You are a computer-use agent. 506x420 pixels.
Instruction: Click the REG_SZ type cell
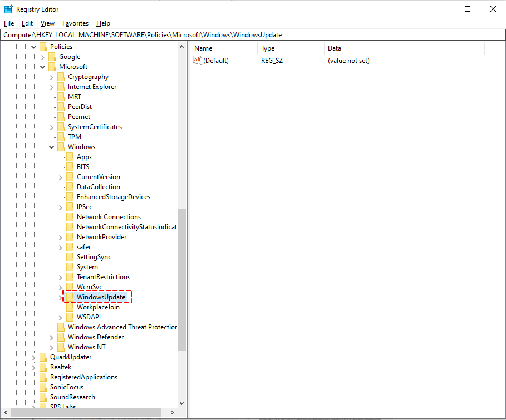coord(272,60)
